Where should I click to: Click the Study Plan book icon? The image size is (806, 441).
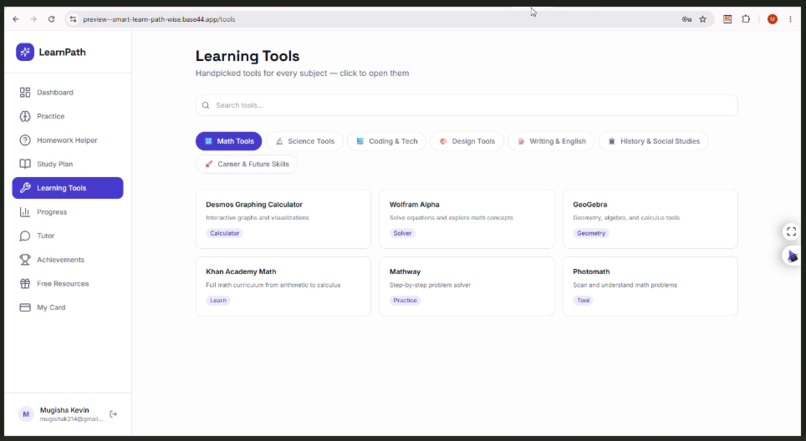click(x=25, y=164)
